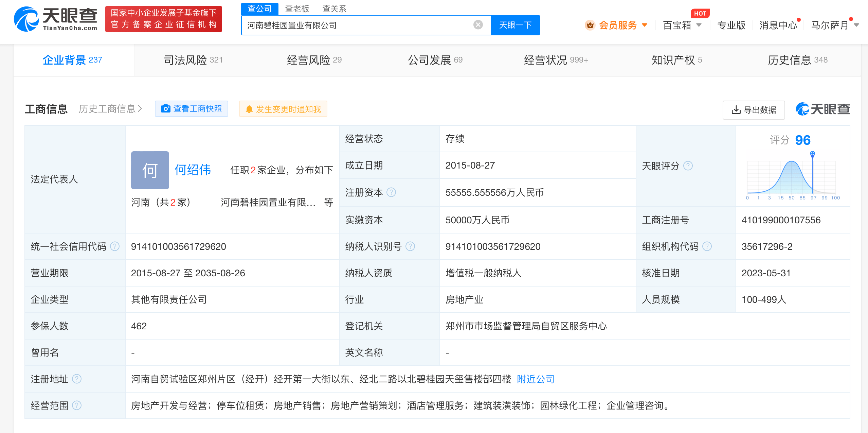868x433 pixels.
Task: Click the question icon next to 统一社会信用代码
Action: (115, 246)
